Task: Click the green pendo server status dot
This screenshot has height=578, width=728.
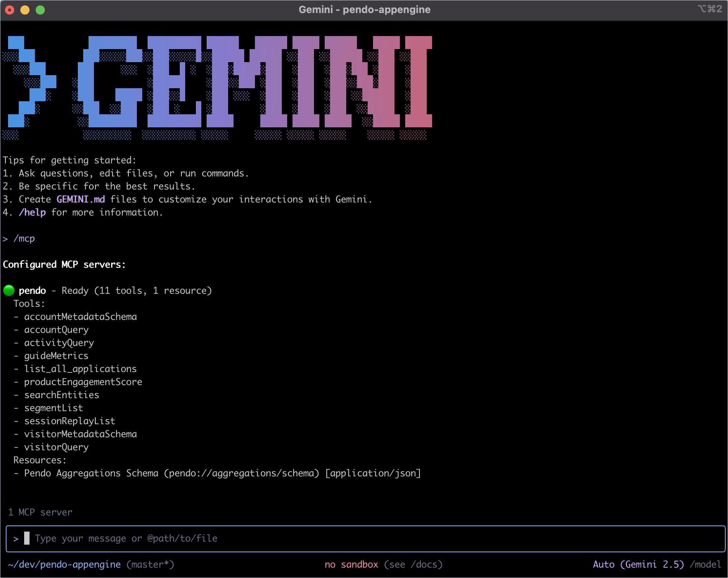Action: coord(9,290)
